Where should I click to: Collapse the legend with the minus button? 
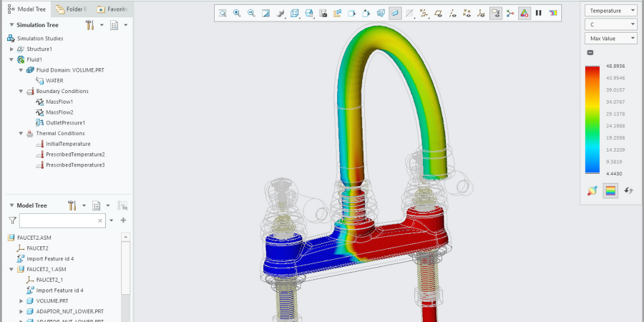590,53
